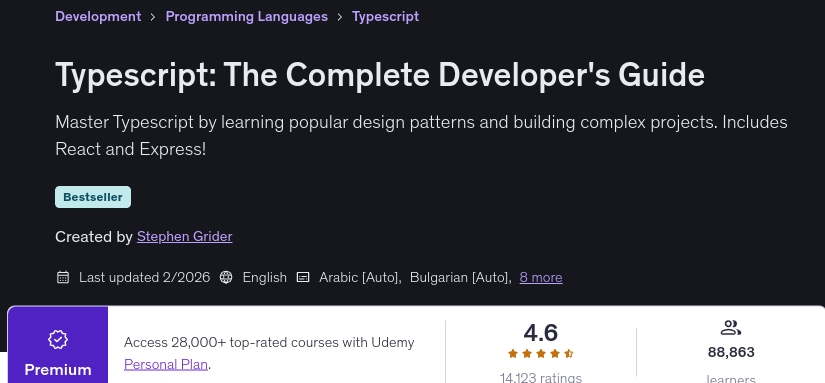Image resolution: width=825 pixels, height=383 pixels.
Task: Open the Development breadcrumb link
Action: (x=98, y=16)
